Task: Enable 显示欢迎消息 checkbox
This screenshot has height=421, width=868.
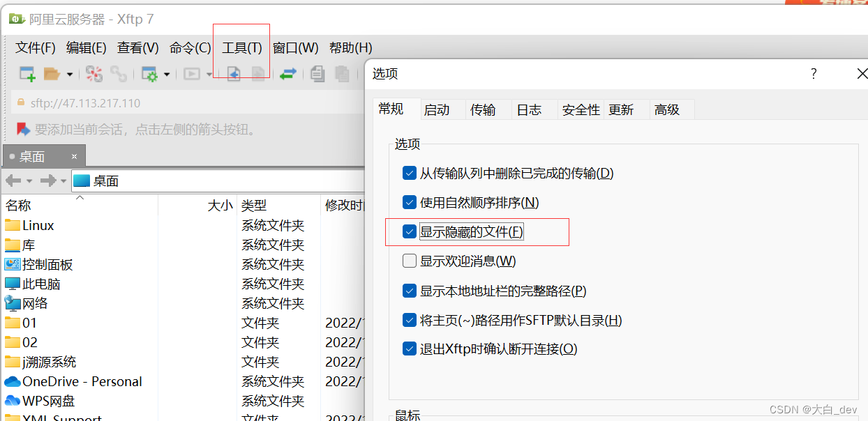Action: click(x=410, y=261)
